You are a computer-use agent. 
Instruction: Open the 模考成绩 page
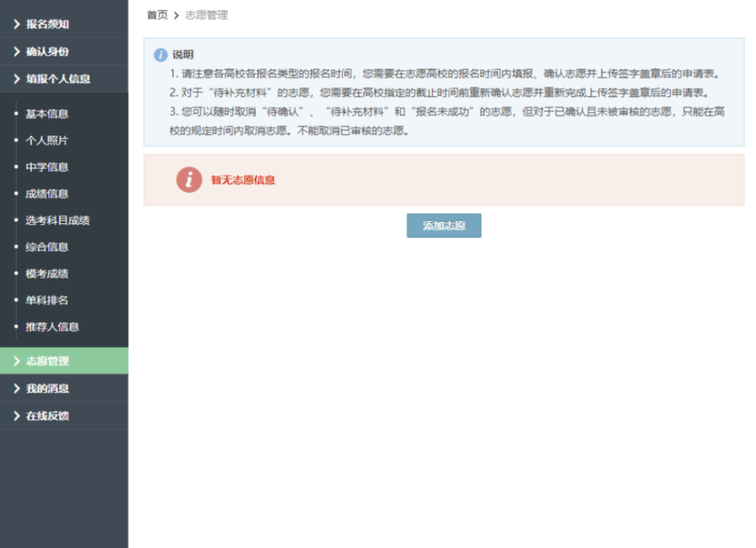coord(47,274)
